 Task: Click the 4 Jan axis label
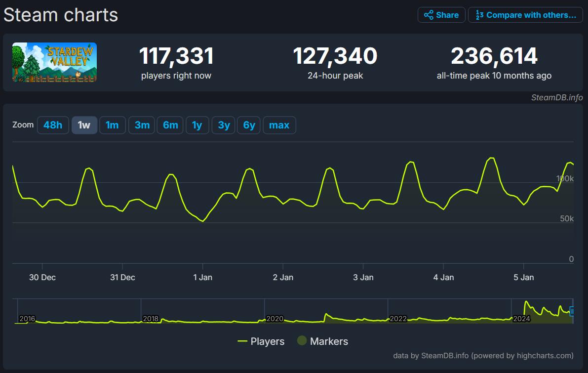[443, 277]
